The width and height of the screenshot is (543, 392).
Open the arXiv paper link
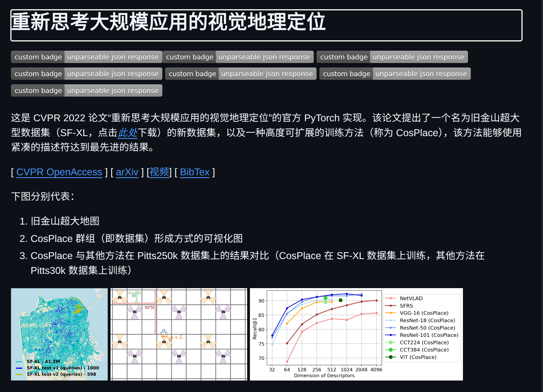[x=127, y=172]
